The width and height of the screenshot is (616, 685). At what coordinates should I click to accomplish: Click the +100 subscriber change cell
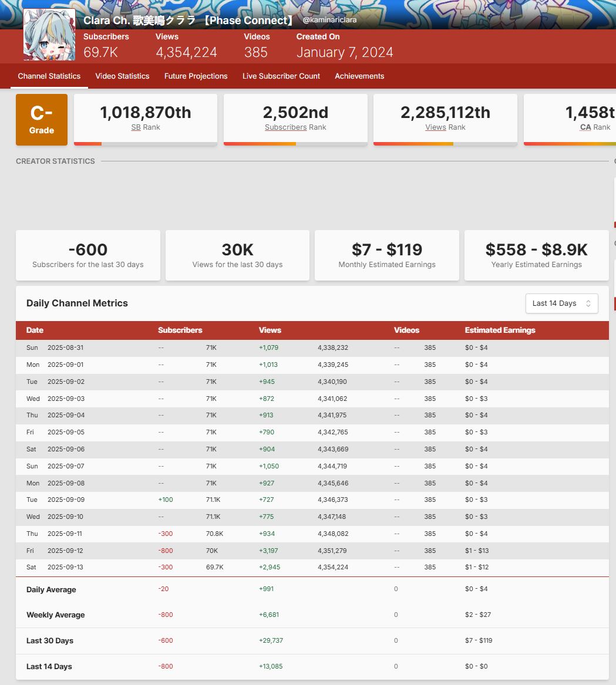165,500
